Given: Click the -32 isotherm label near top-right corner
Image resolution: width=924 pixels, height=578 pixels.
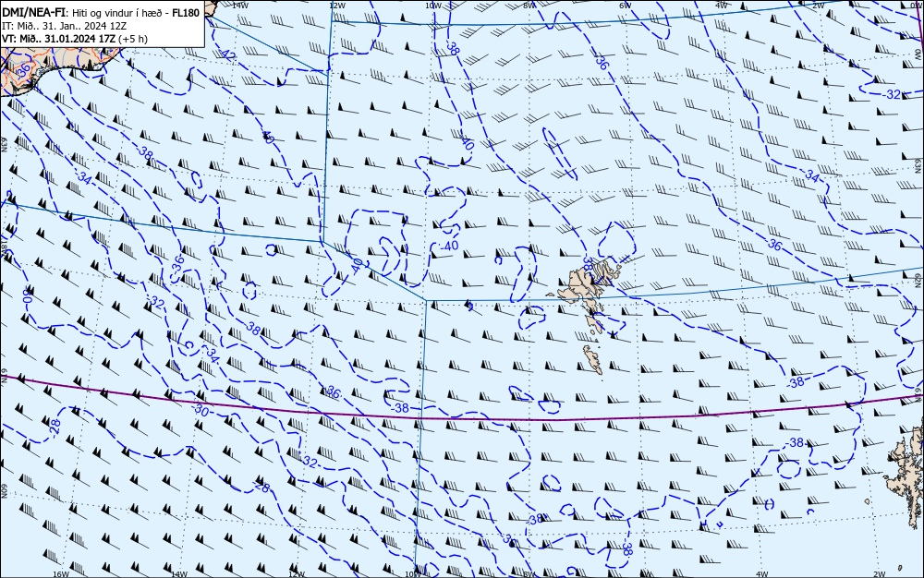Looking at the screenshot, I should coord(893,94).
